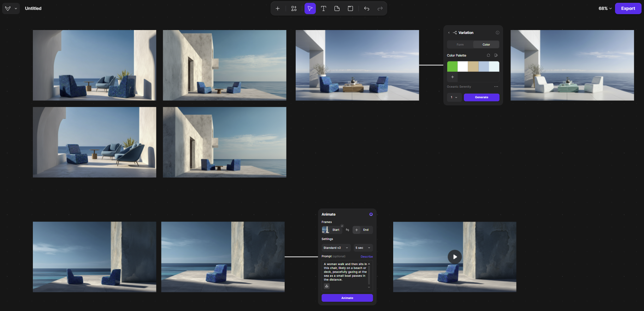Image resolution: width=644 pixels, height=311 pixels.
Task: Add a new color to the palette
Action: pyautogui.click(x=453, y=77)
